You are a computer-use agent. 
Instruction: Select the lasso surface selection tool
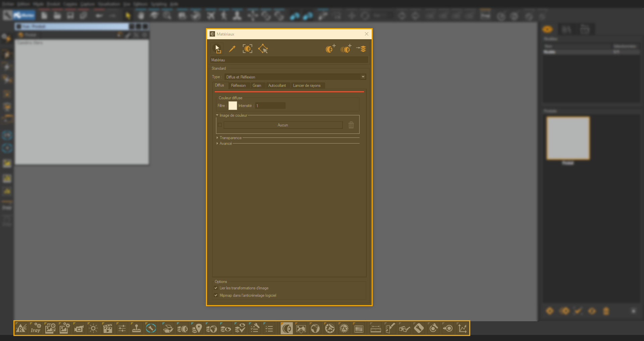point(263,49)
